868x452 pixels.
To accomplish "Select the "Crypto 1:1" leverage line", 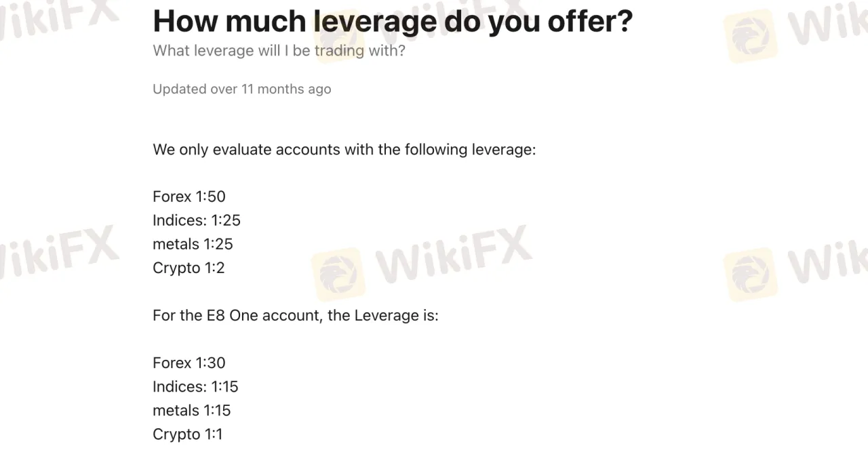I will pos(187,434).
